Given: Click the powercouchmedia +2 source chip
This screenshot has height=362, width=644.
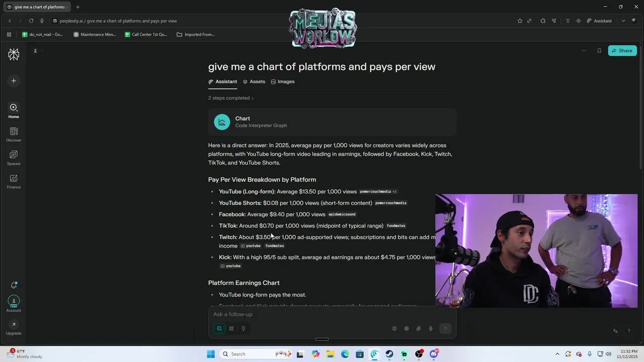Looking at the screenshot, I should tap(378, 192).
